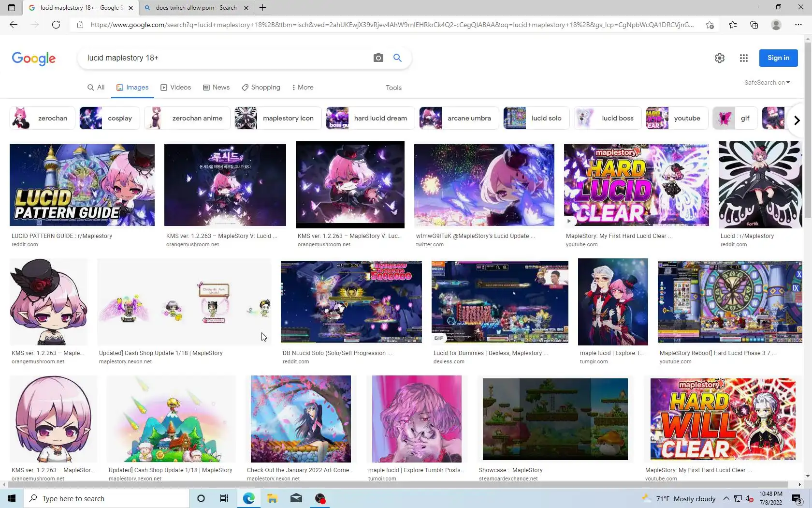Click the Windows taskbar search box
812x508 pixels.
pos(106,498)
